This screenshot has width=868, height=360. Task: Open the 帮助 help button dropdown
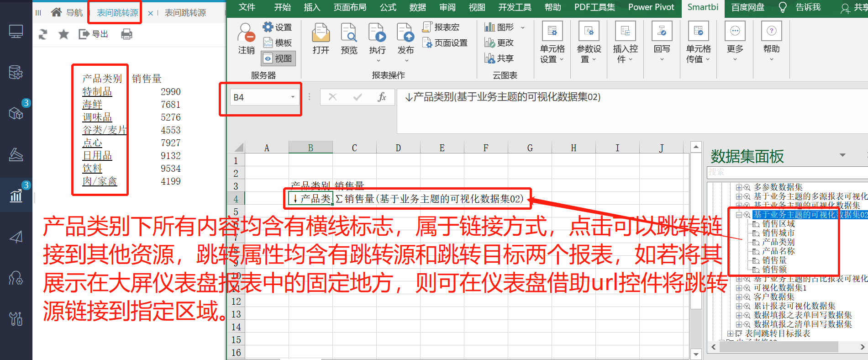coord(771,42)
